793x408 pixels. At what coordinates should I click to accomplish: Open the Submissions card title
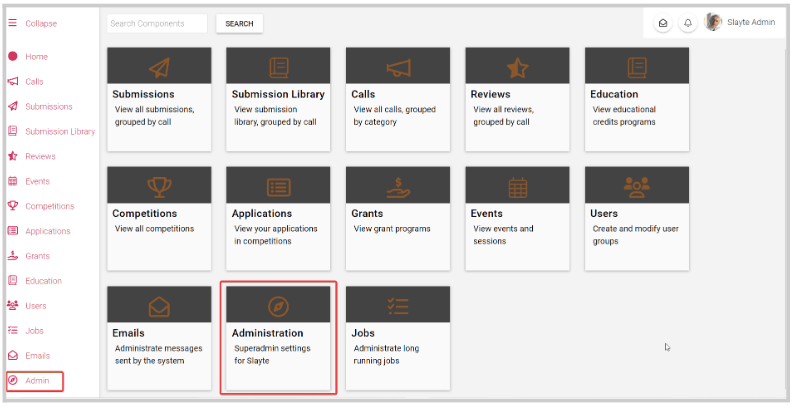click(143, 94)
